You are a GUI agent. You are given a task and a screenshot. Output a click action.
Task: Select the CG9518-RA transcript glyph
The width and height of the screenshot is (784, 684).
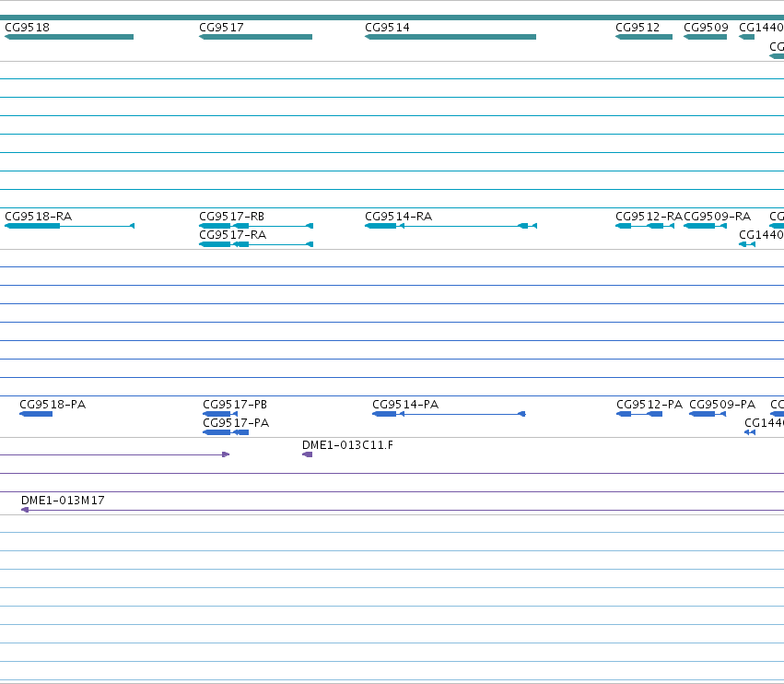click(69, 226)
